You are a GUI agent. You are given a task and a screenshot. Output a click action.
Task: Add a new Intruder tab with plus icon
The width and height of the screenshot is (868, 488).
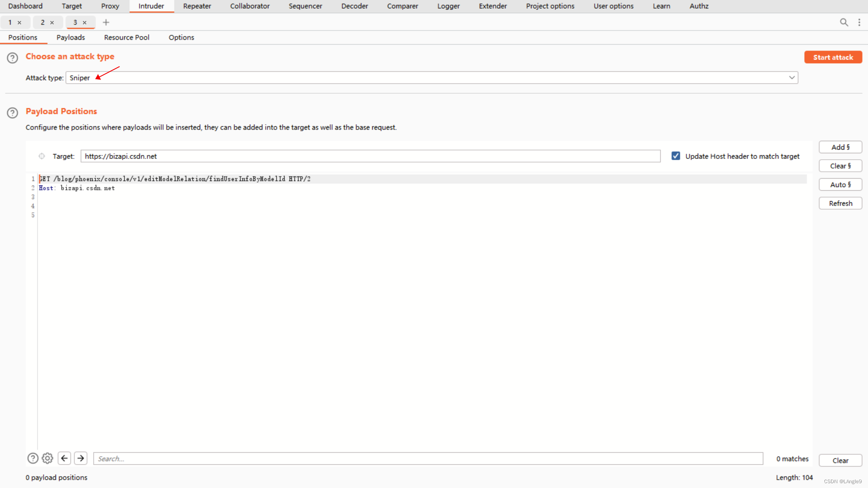(106, 23)
